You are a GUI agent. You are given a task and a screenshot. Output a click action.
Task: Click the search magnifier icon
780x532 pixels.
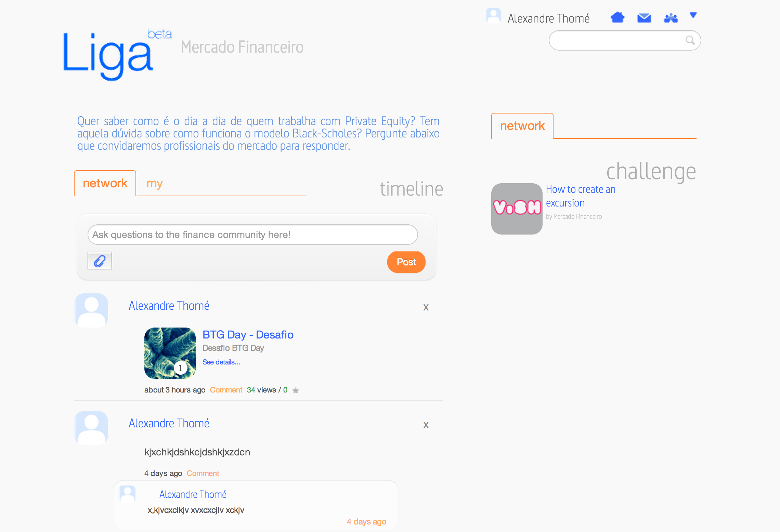tap(690, 40)
